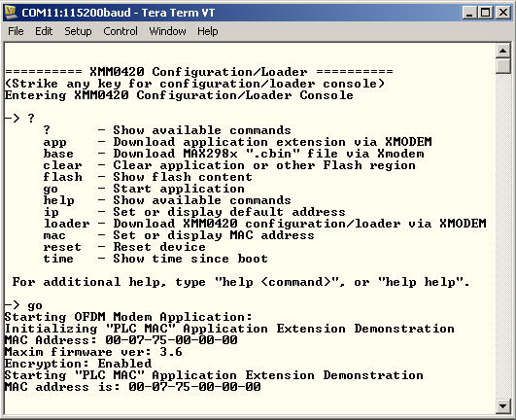The image size is (516, 420).
Task: Click the 'Maxim firmware ver: 3.6' line
Action: coord(93,352)
